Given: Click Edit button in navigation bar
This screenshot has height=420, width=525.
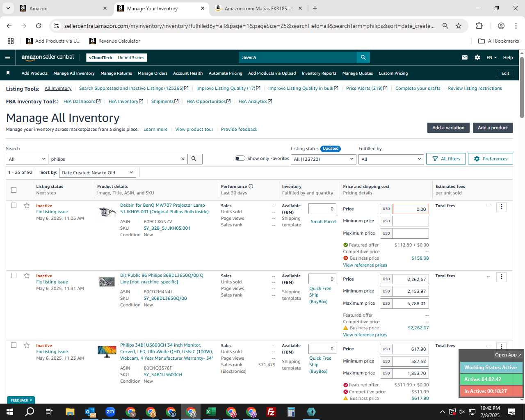Looking at the screenshot, I should click(x=505, y=73).
